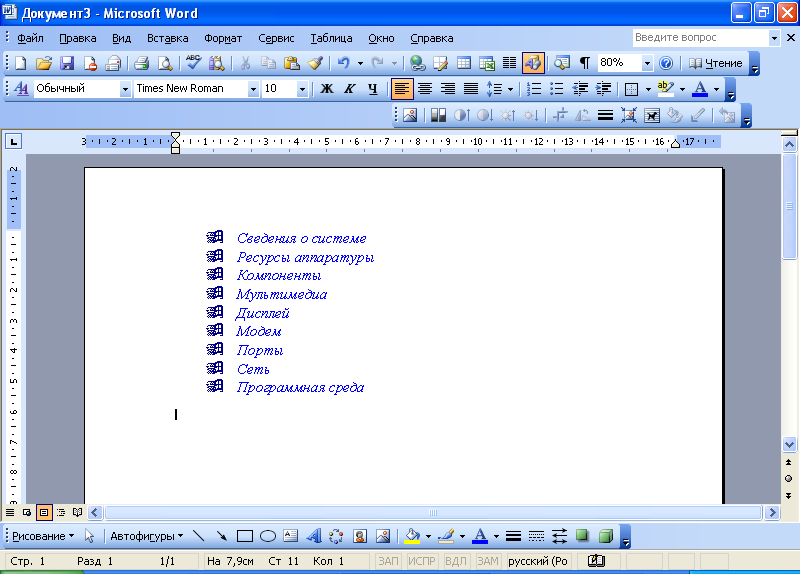Screen dimensions: 800x574
Task: Open the Автофигуры menu
Action: (x=146, y=536)
